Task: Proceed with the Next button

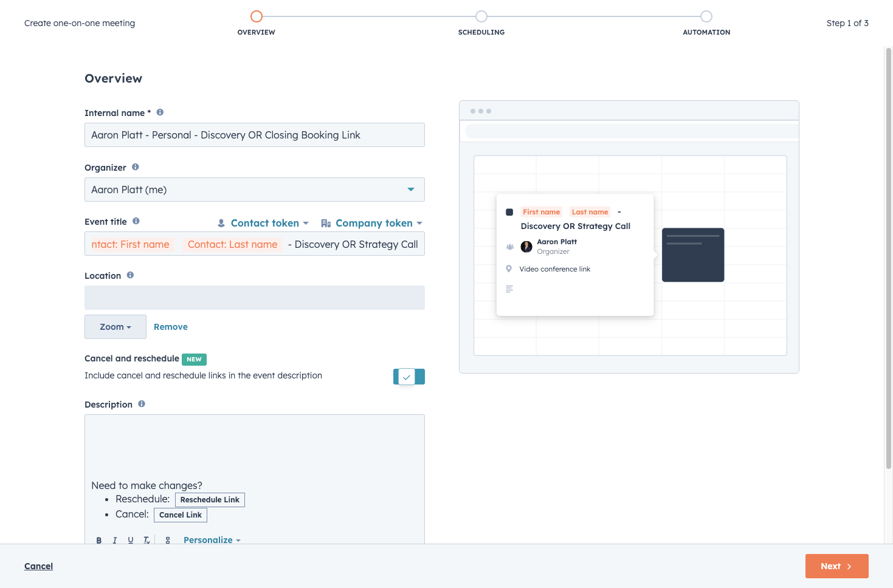Action: 837,566
